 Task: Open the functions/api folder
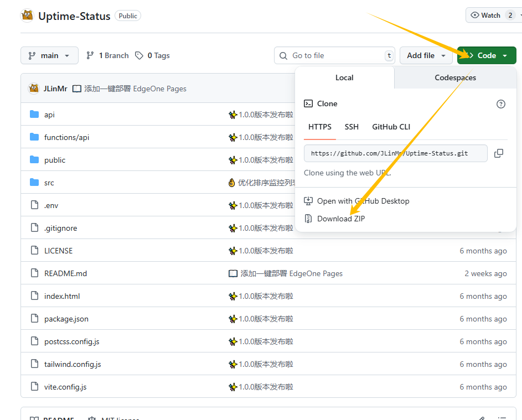coord(66,137)
